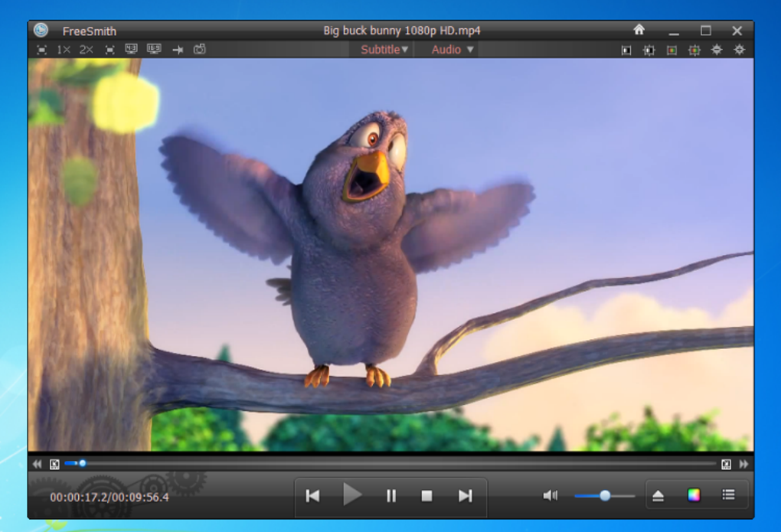Mute the audio with speaker icon
This screenshot has height=532, width=781.
tap(551, 495)
